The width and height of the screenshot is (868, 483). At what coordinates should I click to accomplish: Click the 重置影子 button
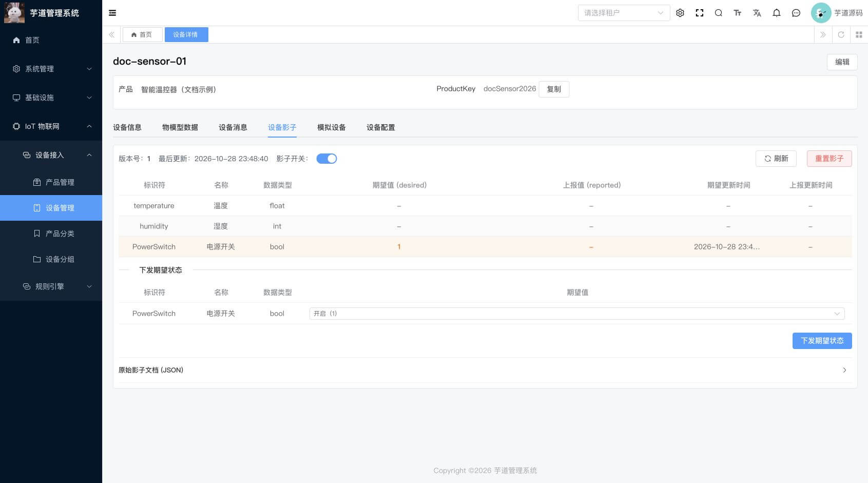(830, 159)
